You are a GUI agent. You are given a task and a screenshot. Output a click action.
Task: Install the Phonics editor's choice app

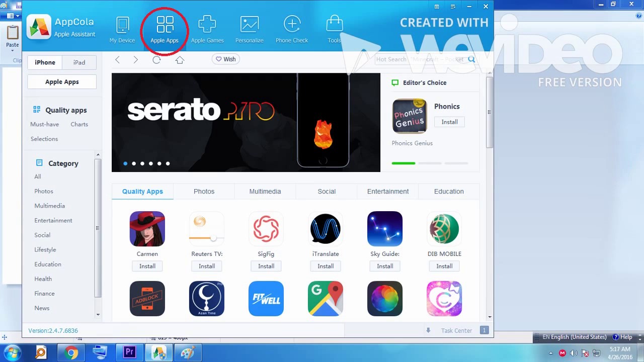[449, 122]
